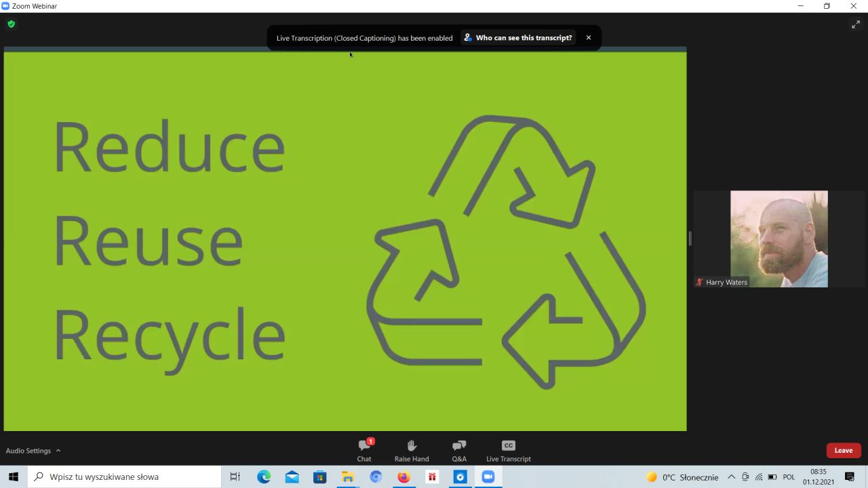Change input language from POL
The height and width of the screenshot is (488, 868).
(789, 477)
